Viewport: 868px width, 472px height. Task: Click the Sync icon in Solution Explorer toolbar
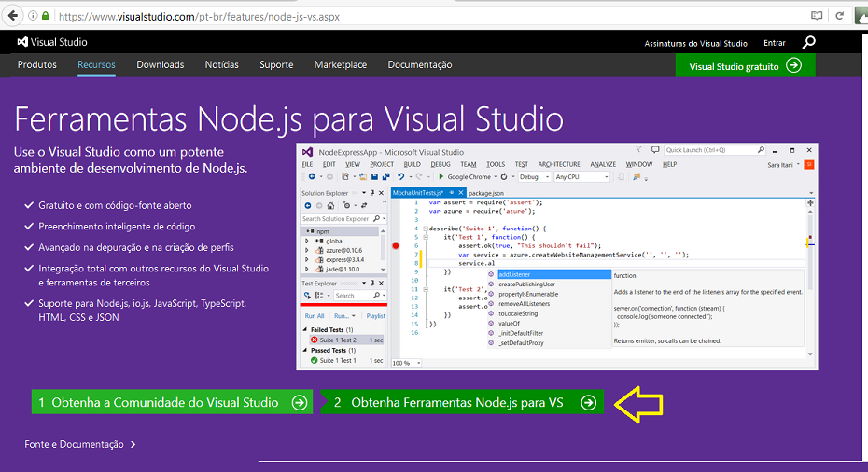click(x=364, y=205)
